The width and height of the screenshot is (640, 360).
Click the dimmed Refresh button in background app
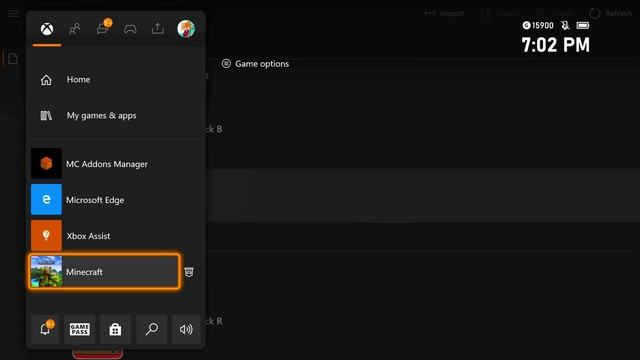coord(611,13)
